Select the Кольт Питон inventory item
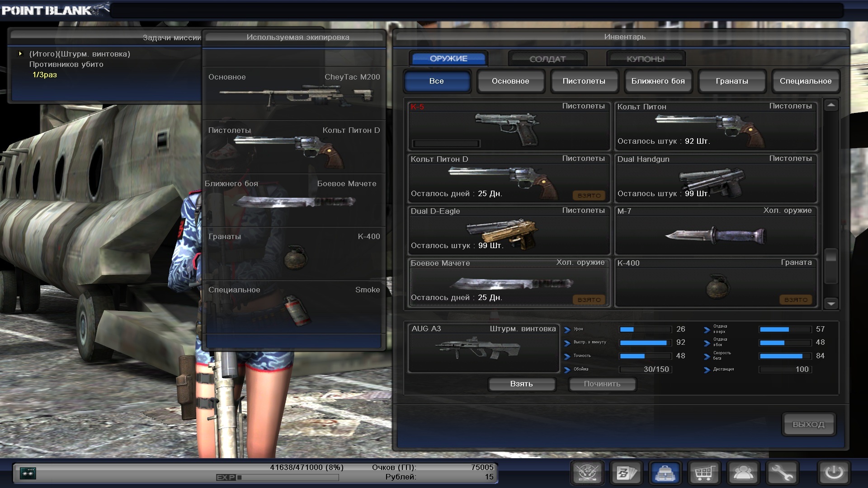Screen dimensions: 868x488 click(716, 126)
